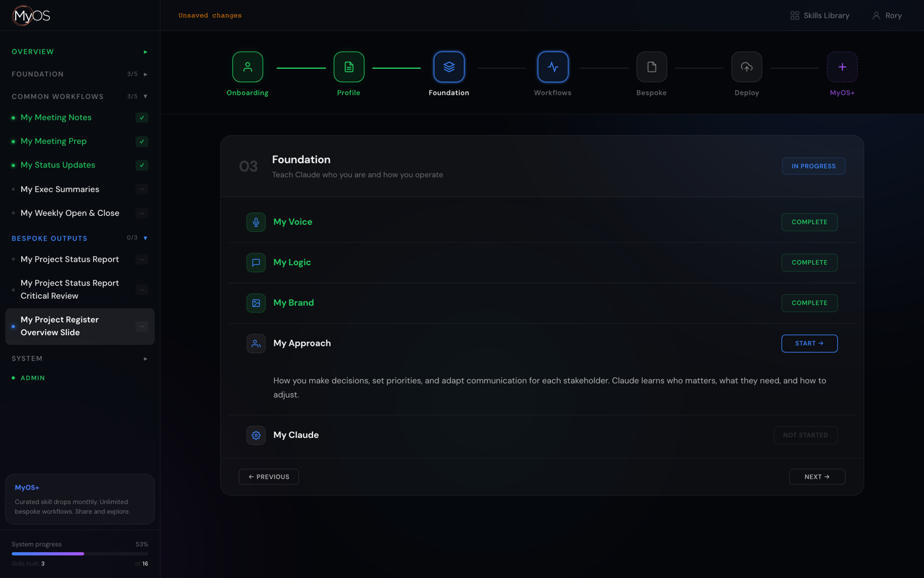
Task: Go to the Previous step button
Action: click(x=269, y=477)
